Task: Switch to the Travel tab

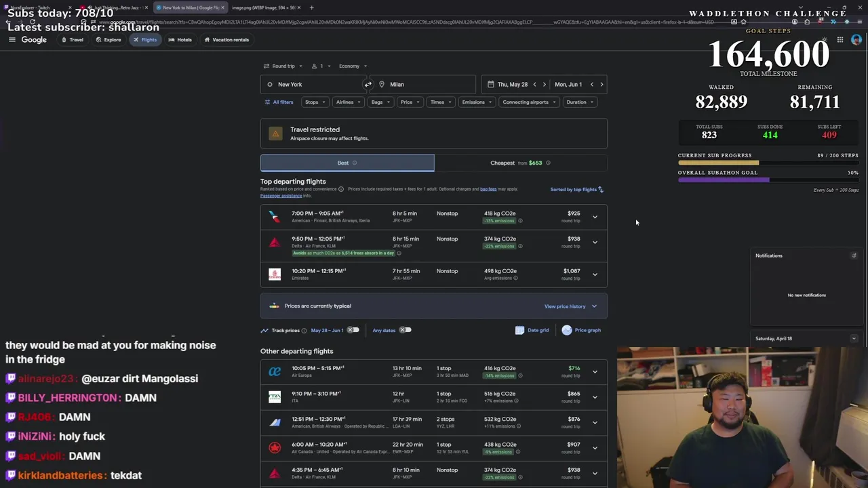Action: [x=73, y=40]
